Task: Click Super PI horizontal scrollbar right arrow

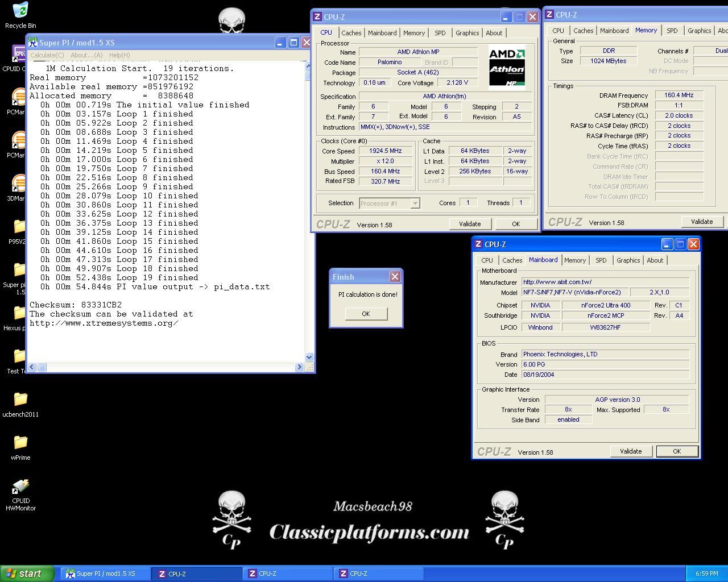Action: click(x=299, y=367)
